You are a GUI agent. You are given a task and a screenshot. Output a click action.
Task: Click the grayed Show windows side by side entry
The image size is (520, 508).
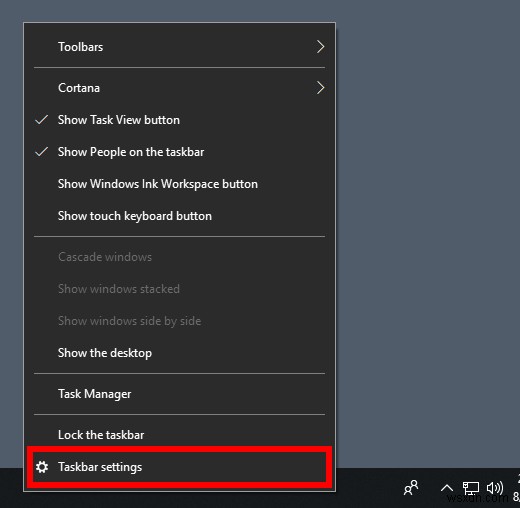[x=179, y=321]
